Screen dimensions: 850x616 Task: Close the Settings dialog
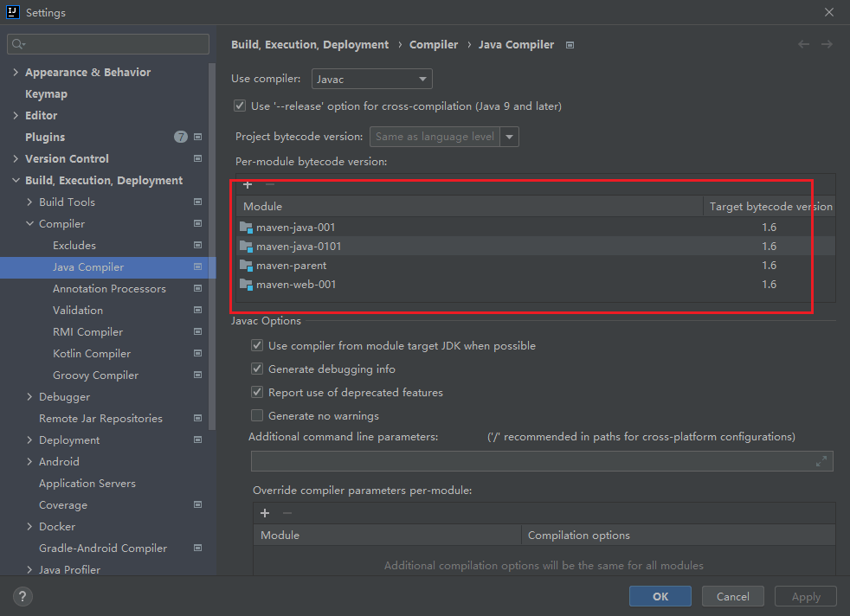[x=829, y=12]
